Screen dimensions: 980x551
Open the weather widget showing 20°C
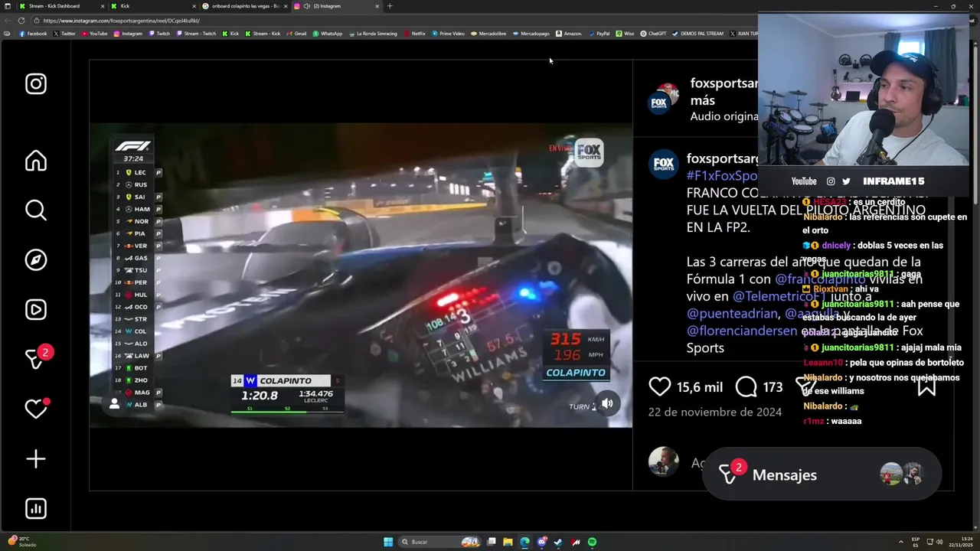21,542
